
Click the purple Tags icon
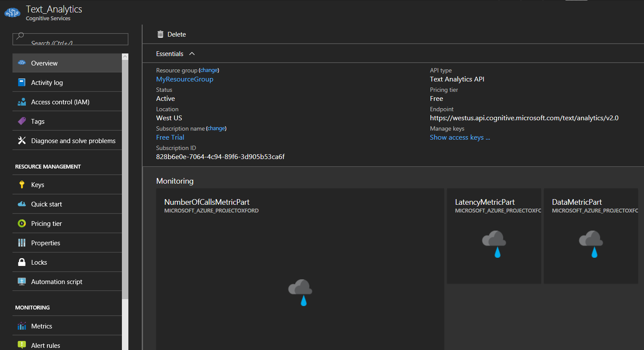(x=22, y=122)
